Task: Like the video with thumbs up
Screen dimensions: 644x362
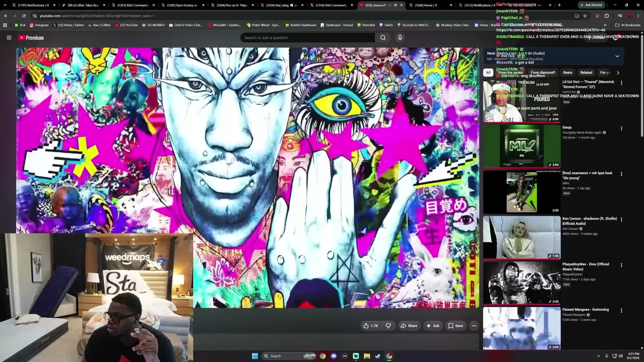Action: 370,326
